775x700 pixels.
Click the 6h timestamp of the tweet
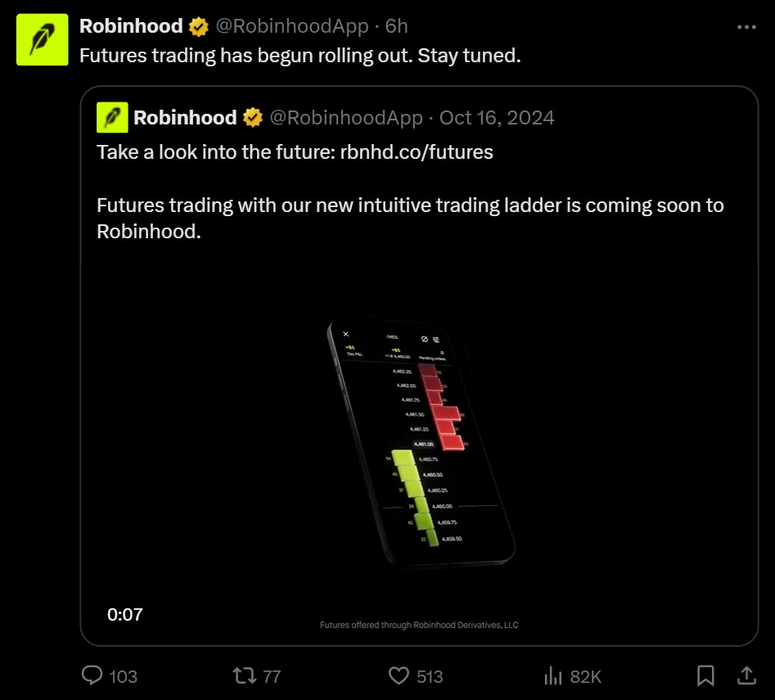click(x=396, y=26)
